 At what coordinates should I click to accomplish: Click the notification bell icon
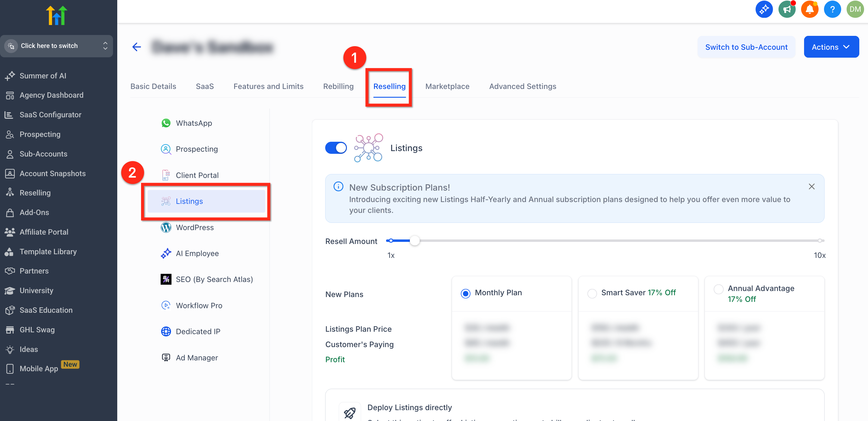pos(809,9)
